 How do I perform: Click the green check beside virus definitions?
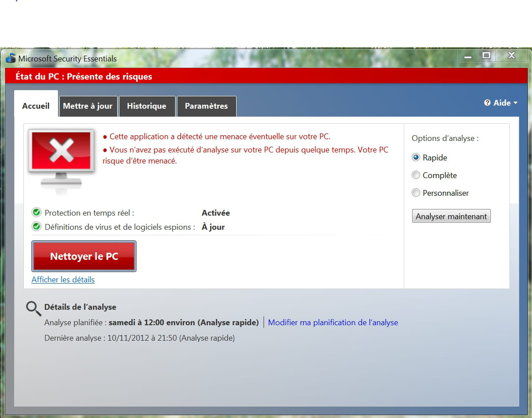pyautogui.click(x=37, y=227)
